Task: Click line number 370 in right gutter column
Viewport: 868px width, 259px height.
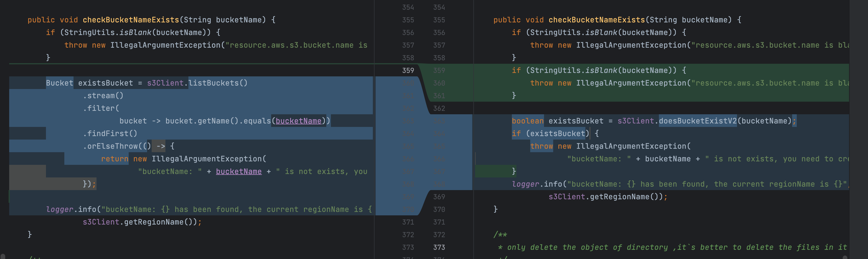Action: pyautogui.click(x=439, y=209)
